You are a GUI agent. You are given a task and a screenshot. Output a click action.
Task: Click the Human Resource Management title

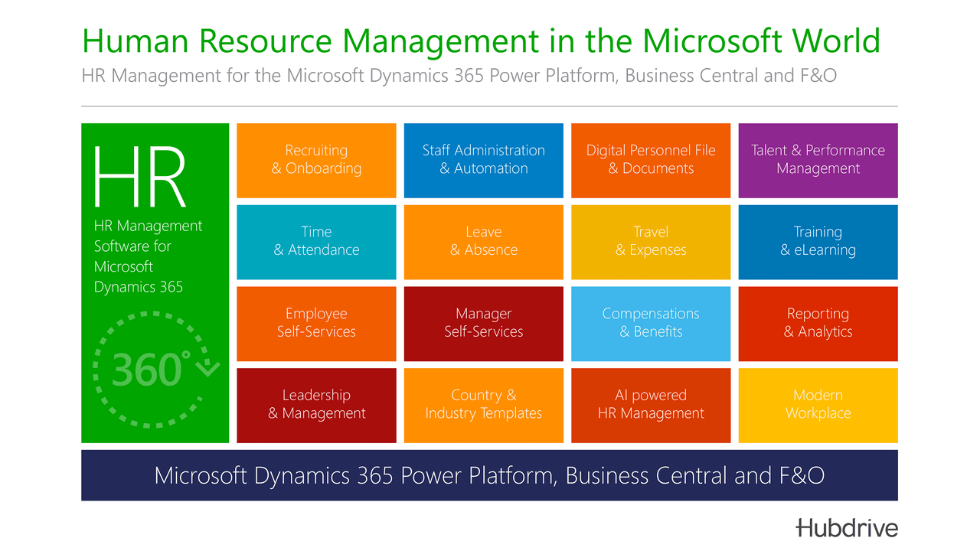pyautogui.click(x=481, y=40)
